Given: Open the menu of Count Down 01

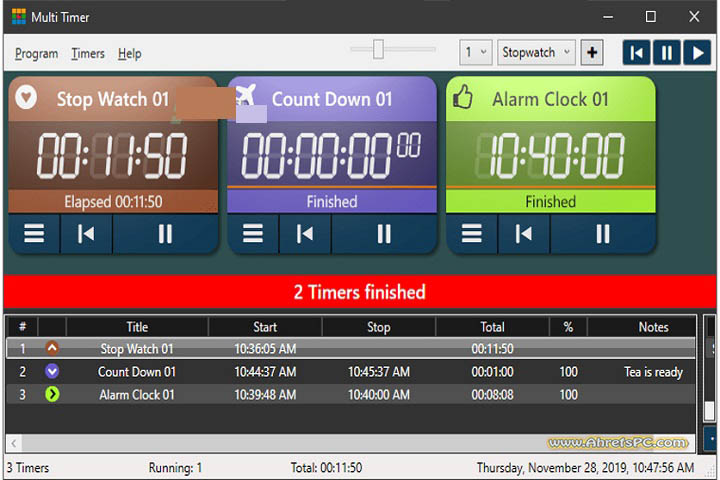Looking at the screenshot, I should click(x=253, y=233).
